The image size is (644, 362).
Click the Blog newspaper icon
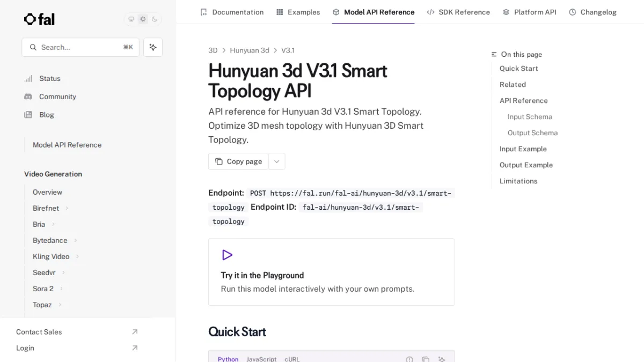pos(28,115)
